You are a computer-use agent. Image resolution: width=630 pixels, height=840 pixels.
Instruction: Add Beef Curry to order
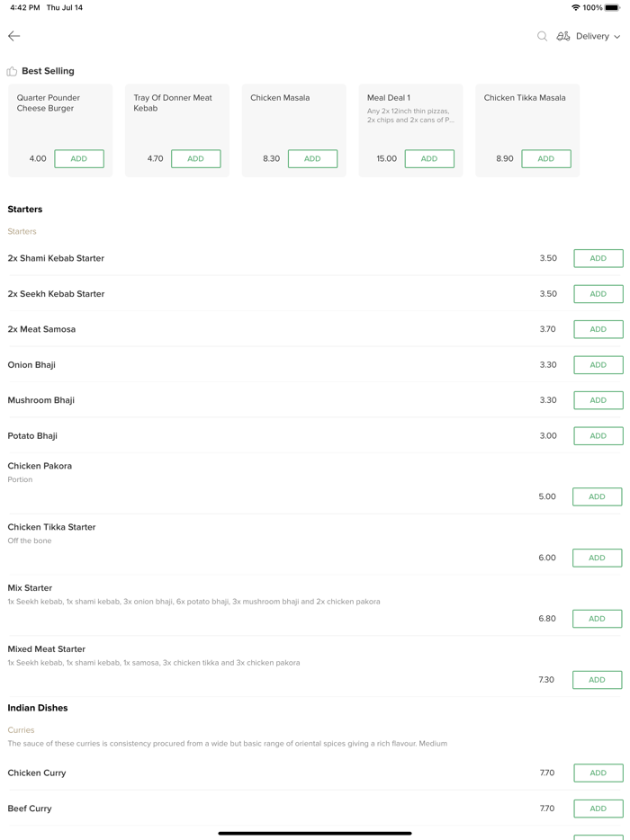[598, 809]
